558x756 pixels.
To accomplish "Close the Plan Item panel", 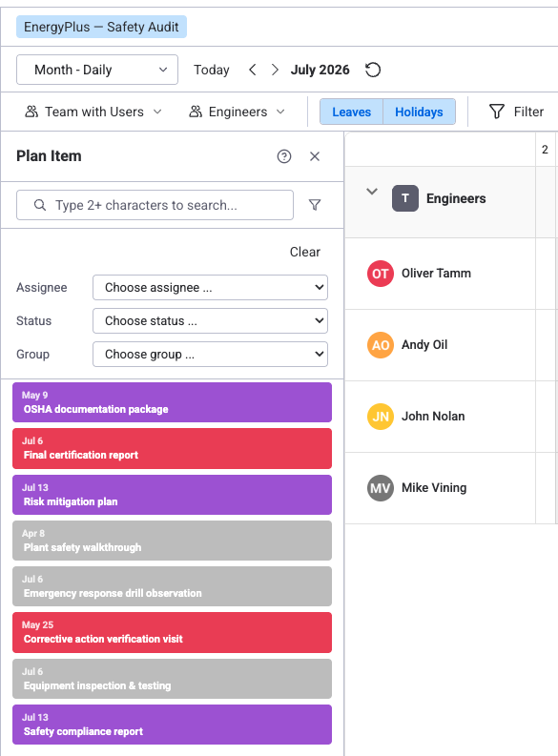I will tap(315, 156).
